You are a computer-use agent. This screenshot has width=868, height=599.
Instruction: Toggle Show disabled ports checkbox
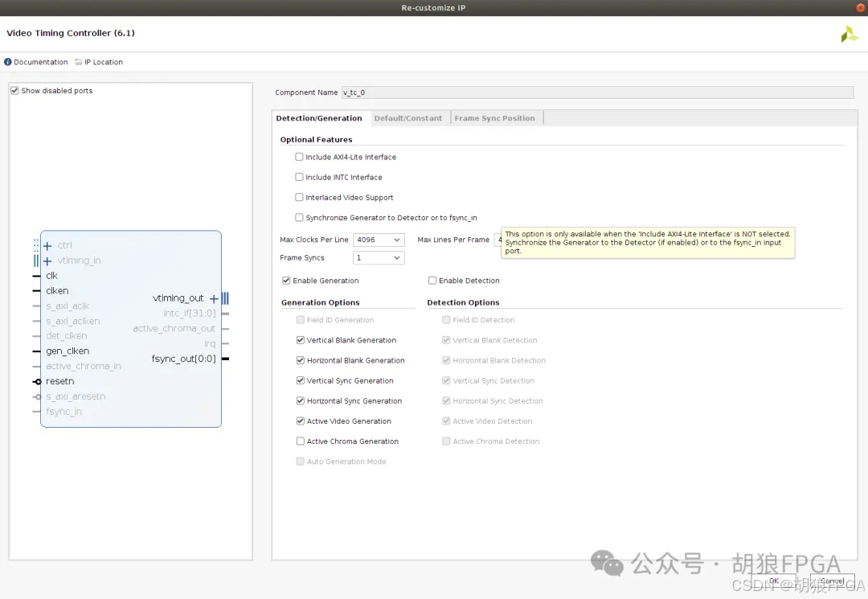(14, 91)
